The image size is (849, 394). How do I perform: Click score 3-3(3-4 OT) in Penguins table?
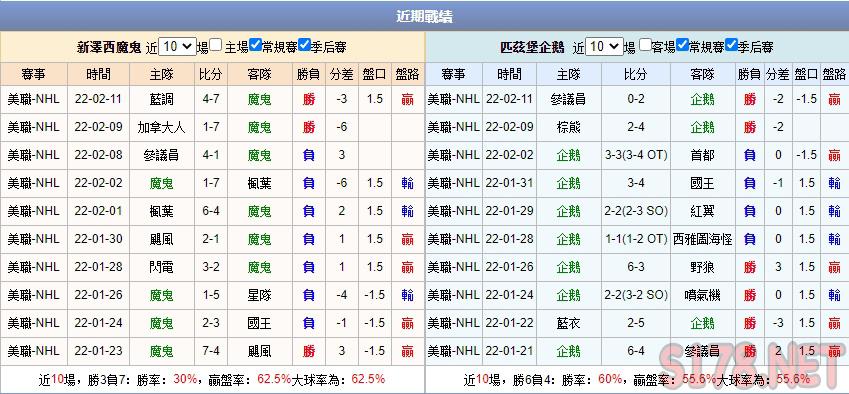click(x=636, y=155)
